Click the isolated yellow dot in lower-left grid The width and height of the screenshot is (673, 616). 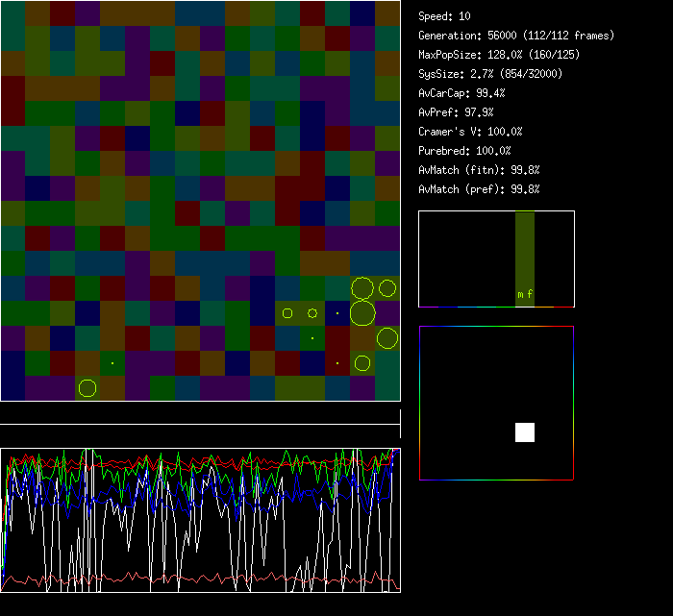(112, 362)
